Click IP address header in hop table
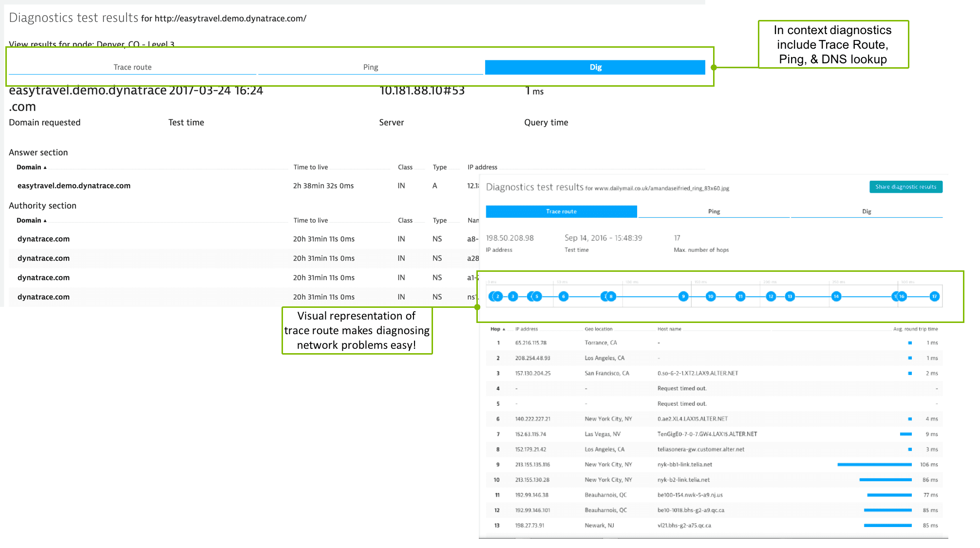The height and width of the screenshot is (548, 980). click(x=527, y=329)
